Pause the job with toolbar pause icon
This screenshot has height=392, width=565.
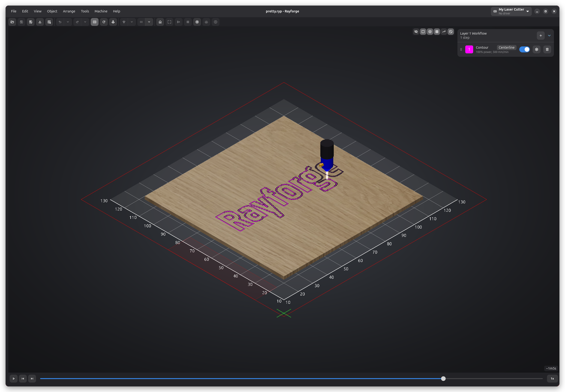click(x=188, y=22)
